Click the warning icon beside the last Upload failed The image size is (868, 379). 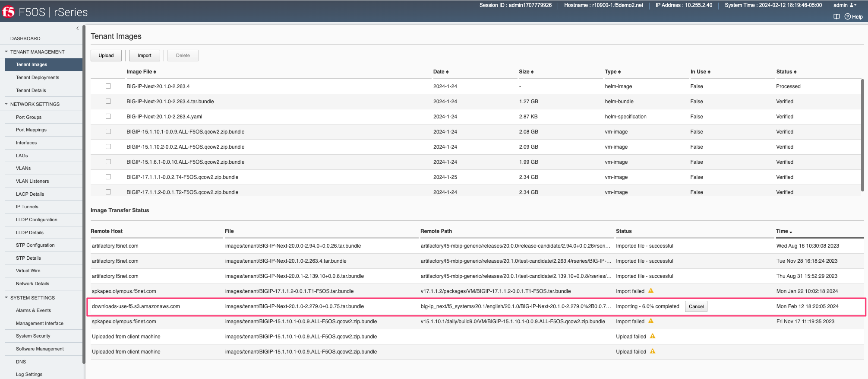tap(653, 351)
